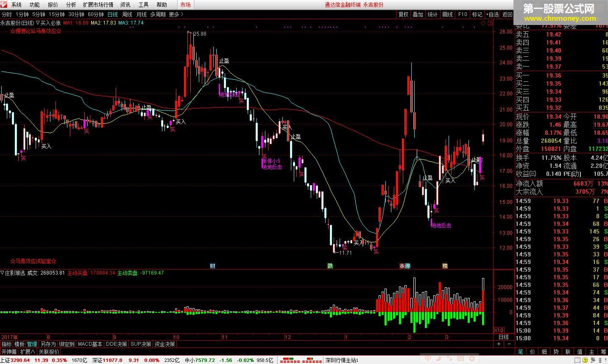Image resolution: width=608 pixels, height=364 pixels.
Task: Click the 标记 mark button
Action: coord(477,14)
